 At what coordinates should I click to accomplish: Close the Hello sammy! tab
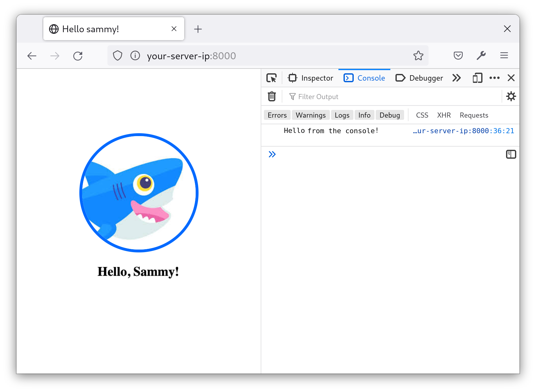pyautogui.click(x=174, y=29)
